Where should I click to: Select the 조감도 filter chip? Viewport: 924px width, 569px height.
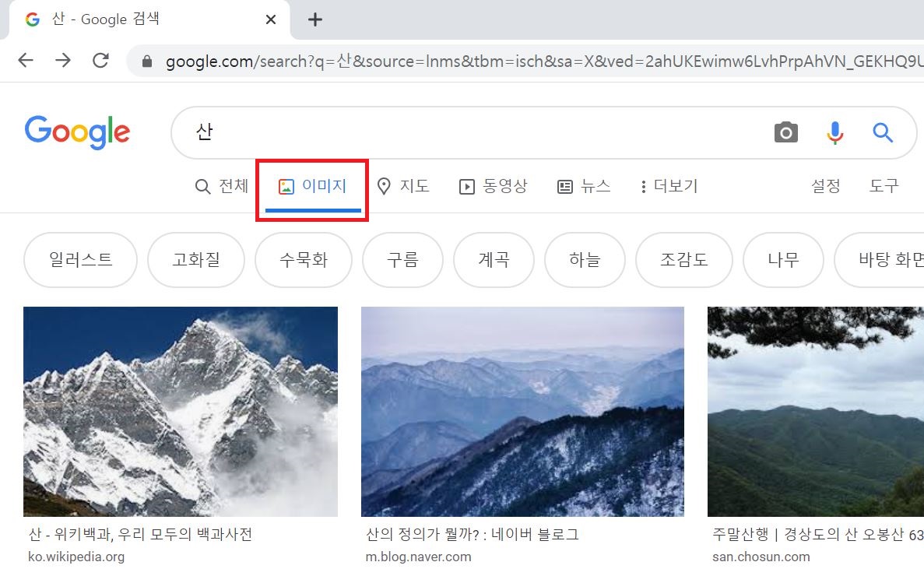click(684, 260)
